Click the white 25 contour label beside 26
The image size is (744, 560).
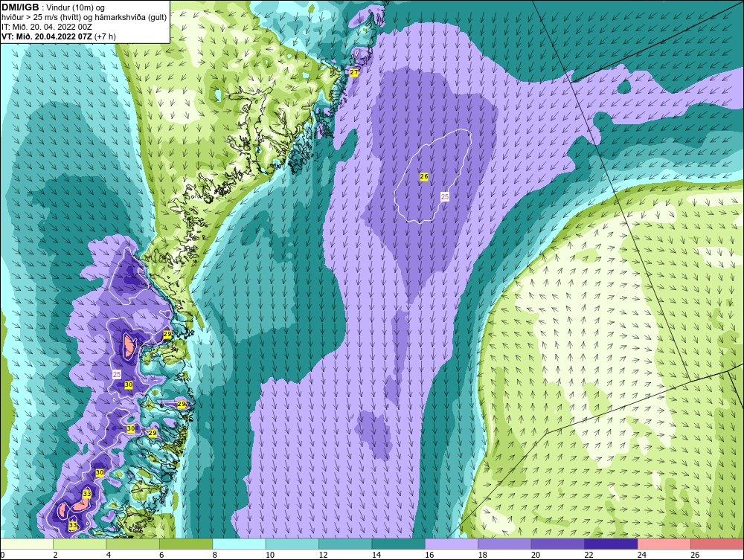445,196
